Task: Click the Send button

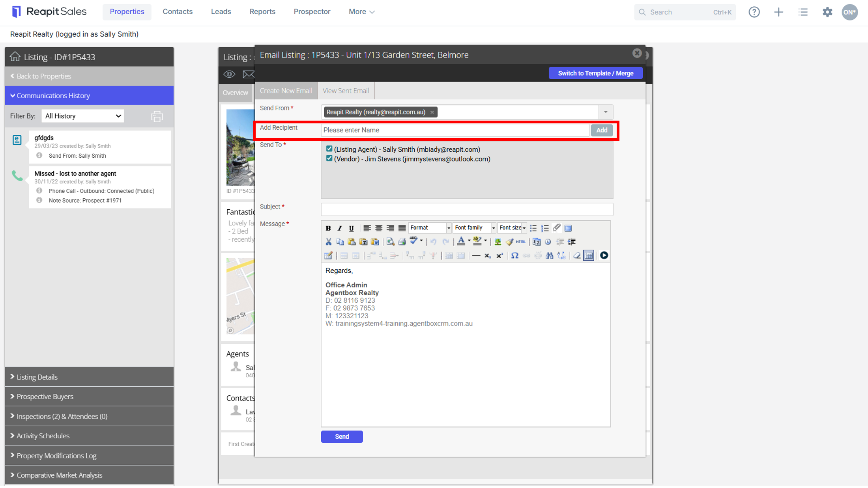Action: 342,436
